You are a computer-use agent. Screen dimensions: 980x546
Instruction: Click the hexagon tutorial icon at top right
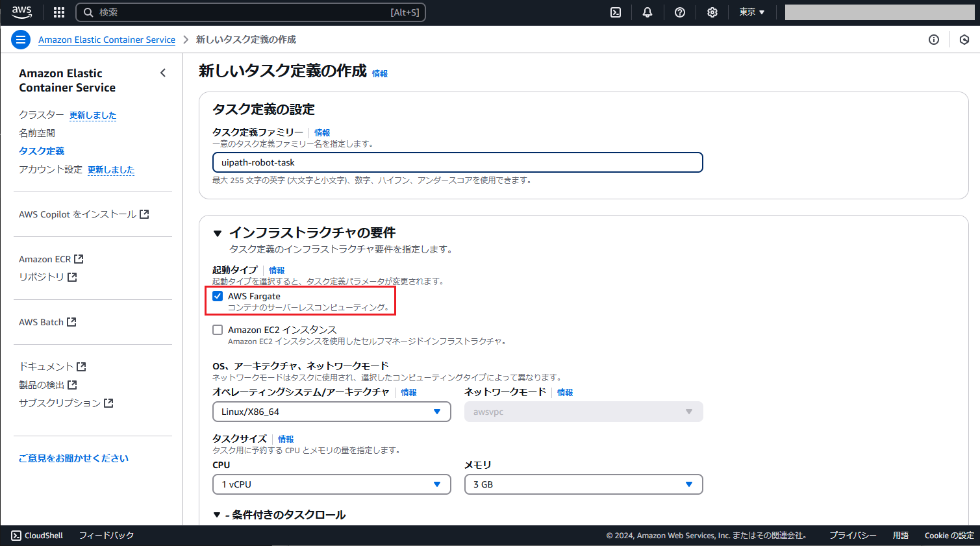964,40
